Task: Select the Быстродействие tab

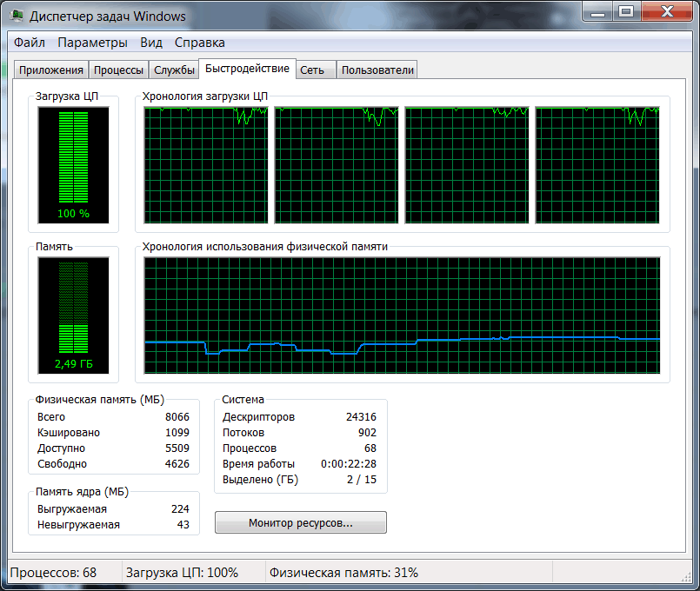Action: click(247, 69)
